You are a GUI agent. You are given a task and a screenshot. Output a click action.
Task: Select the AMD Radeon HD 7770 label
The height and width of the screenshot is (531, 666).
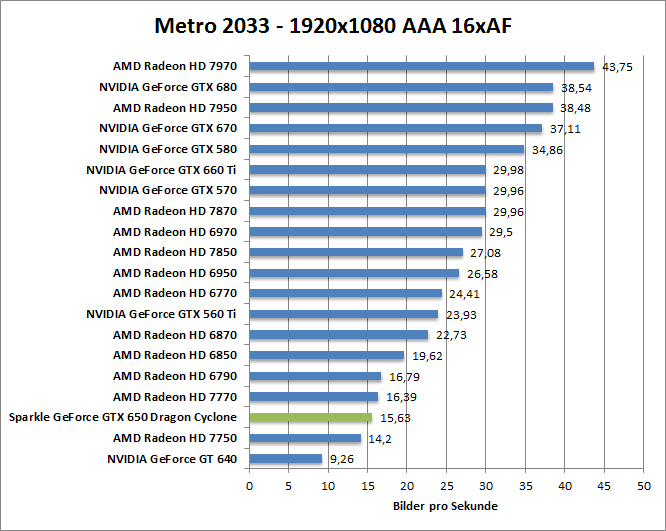175,397
